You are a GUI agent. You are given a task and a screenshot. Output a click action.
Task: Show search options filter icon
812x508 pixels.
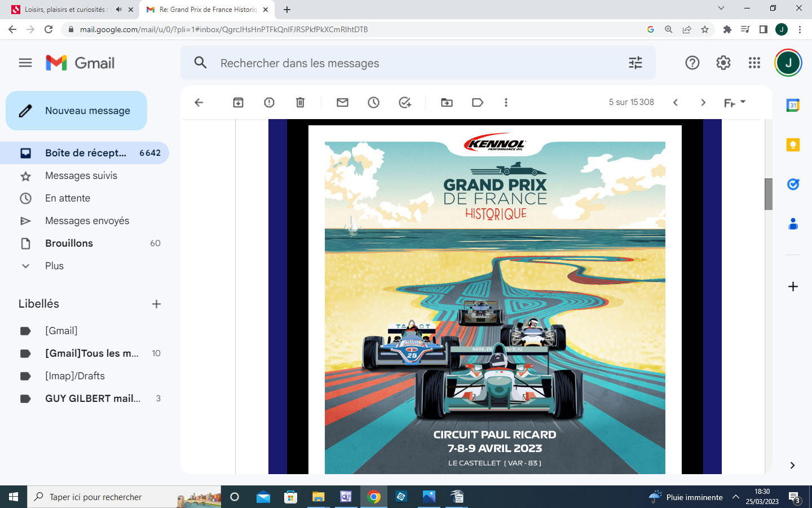point(636,63)
